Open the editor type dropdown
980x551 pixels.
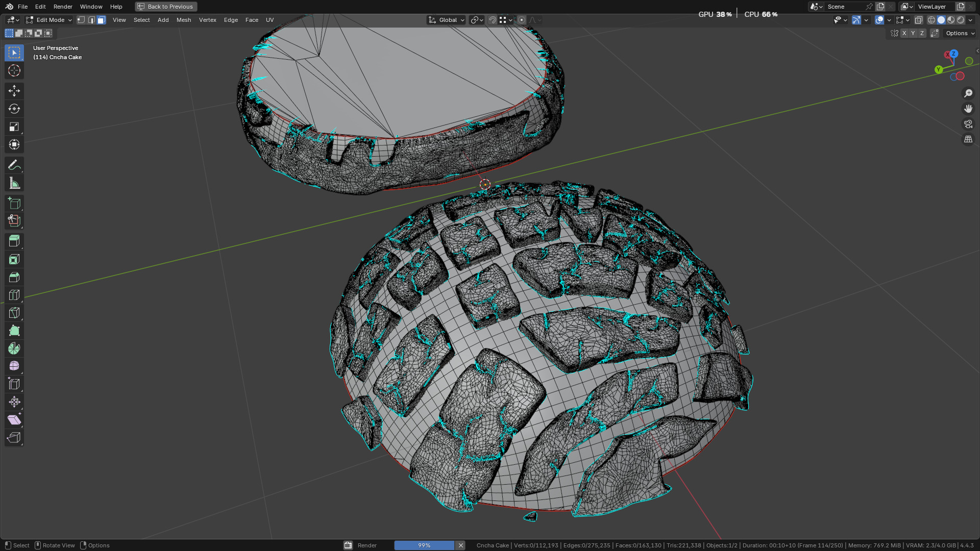tap(13, 20)
